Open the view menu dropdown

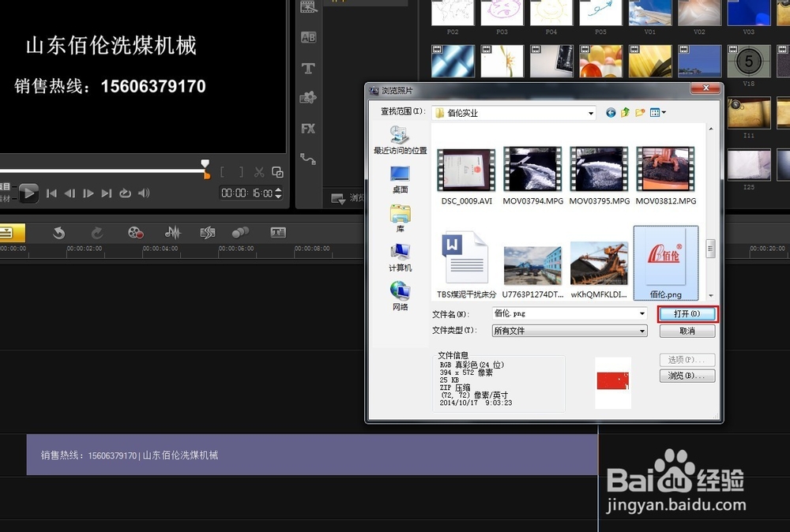coord(657,113)
